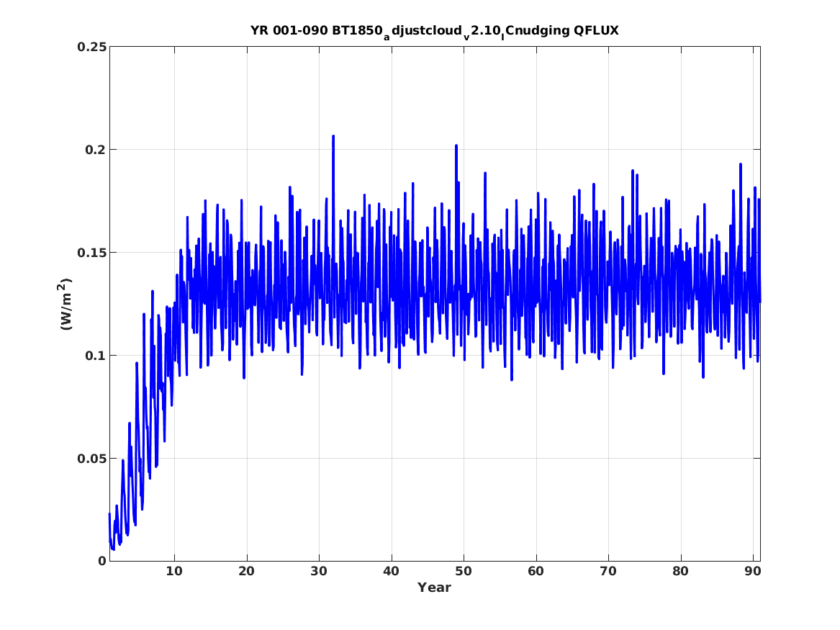Click the y-axis tick label 0.15
The width and height of the screenshot is (840, 630).
[91, 252]
